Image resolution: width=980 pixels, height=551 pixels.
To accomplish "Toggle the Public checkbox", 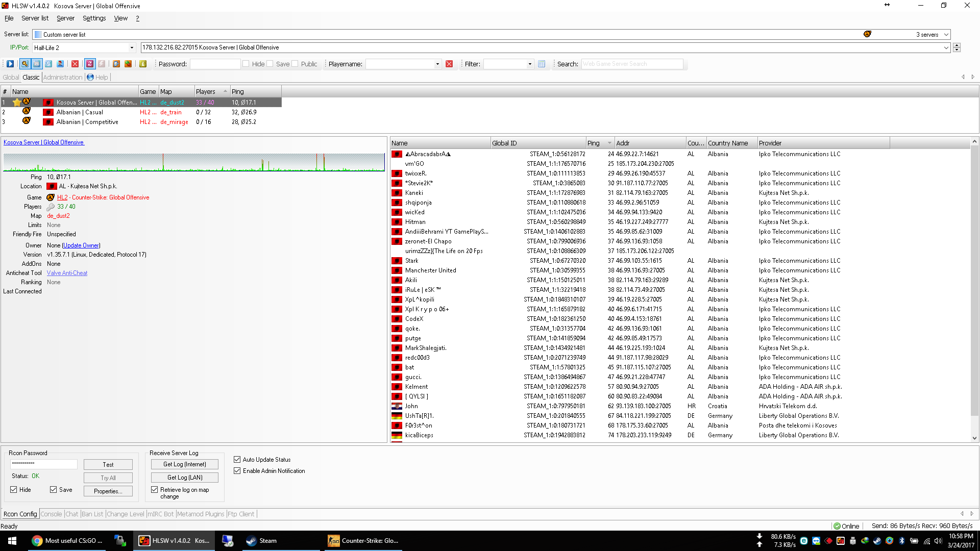I will (295, 64).
